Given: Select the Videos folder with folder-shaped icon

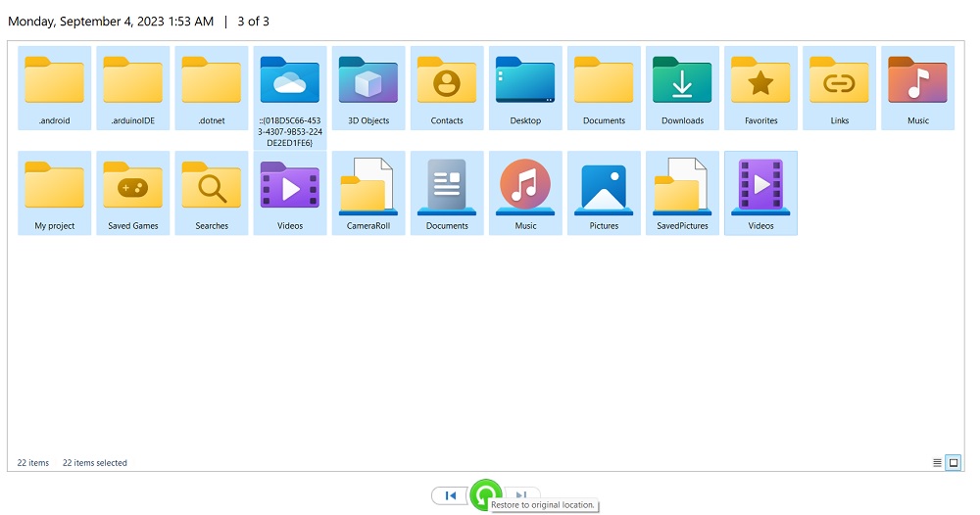Looking at the screenshot, I should pyautogui.click(x=290, y=193).
